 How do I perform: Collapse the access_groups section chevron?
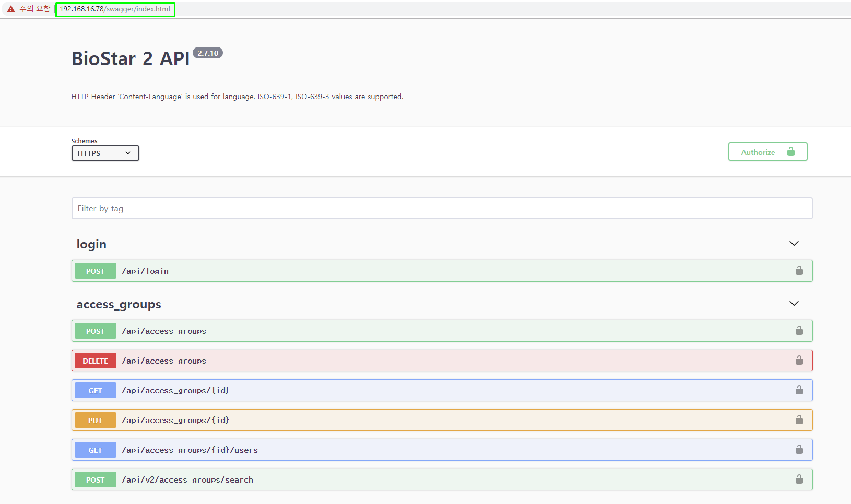[794, 304]
